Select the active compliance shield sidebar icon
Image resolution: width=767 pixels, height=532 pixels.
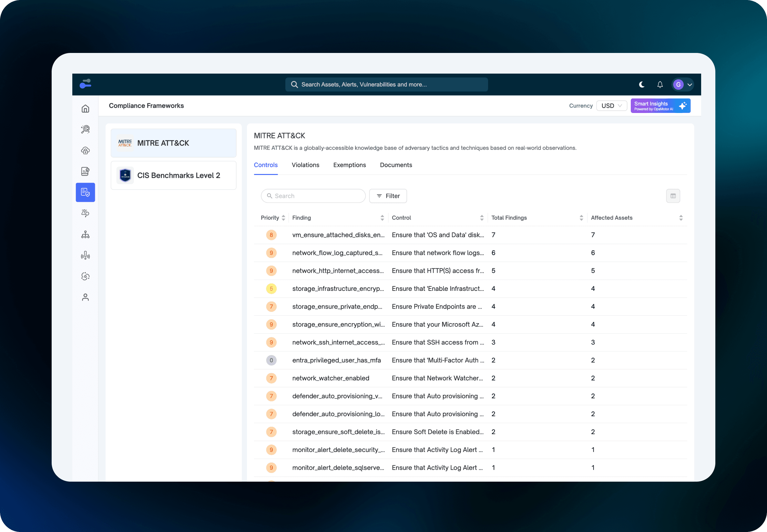(x=85, y=192)
